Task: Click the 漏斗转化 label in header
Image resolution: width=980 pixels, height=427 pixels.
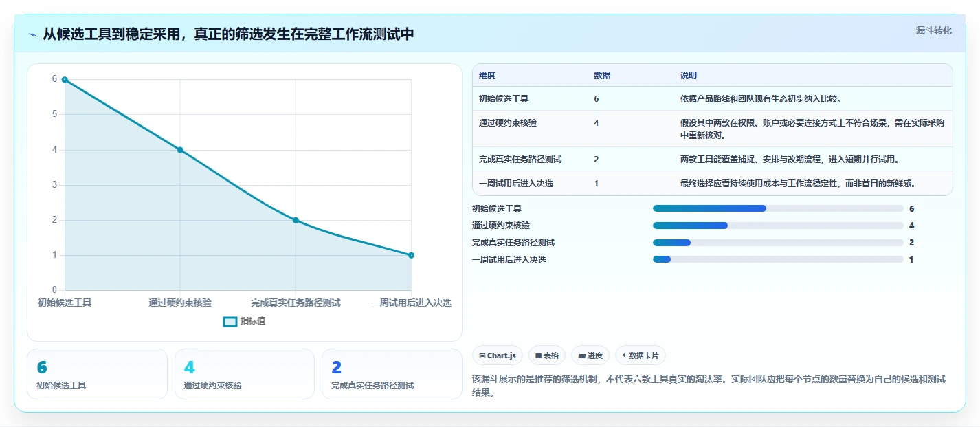Action: click(x=934, y=30)
